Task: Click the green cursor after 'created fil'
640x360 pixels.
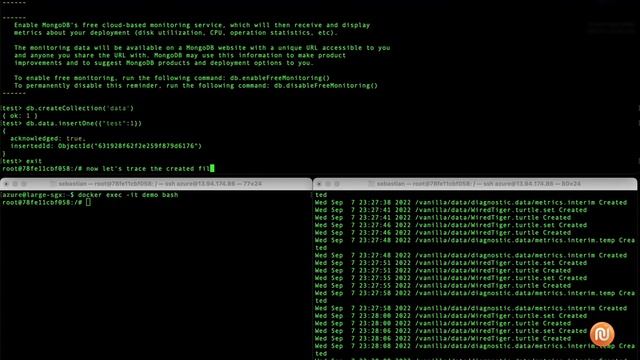Action: click(212, 168)
